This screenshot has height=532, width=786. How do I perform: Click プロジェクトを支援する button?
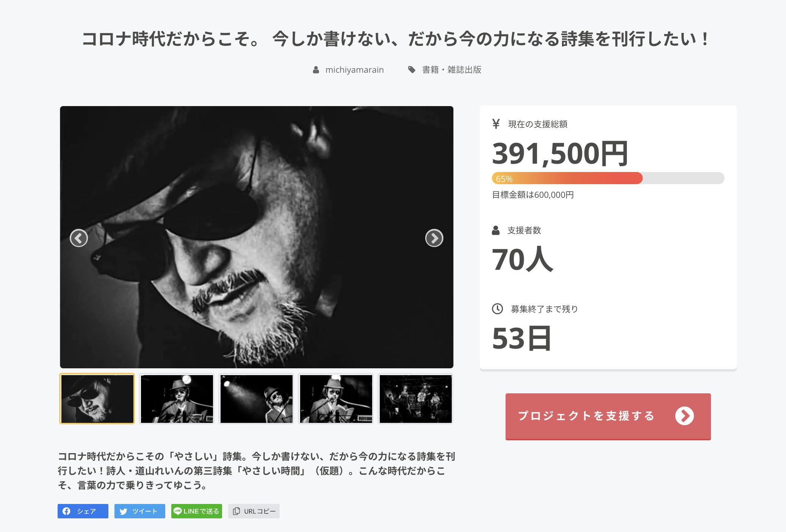(608, 416)
